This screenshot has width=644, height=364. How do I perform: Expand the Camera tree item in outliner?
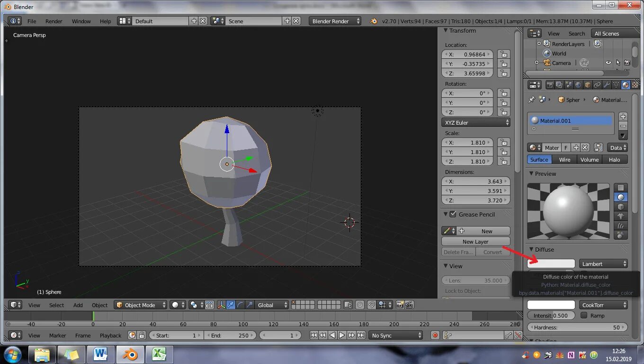pos(537,63)
